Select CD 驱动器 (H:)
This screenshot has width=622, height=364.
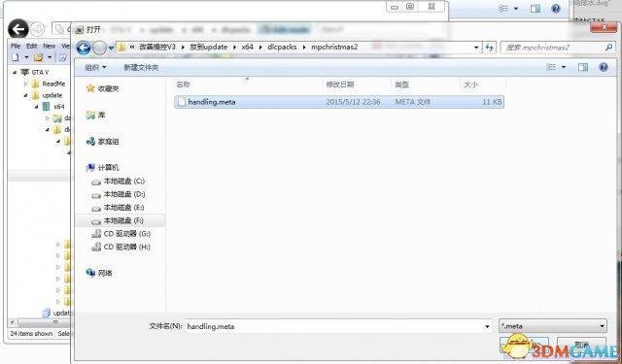coord(121,247)
